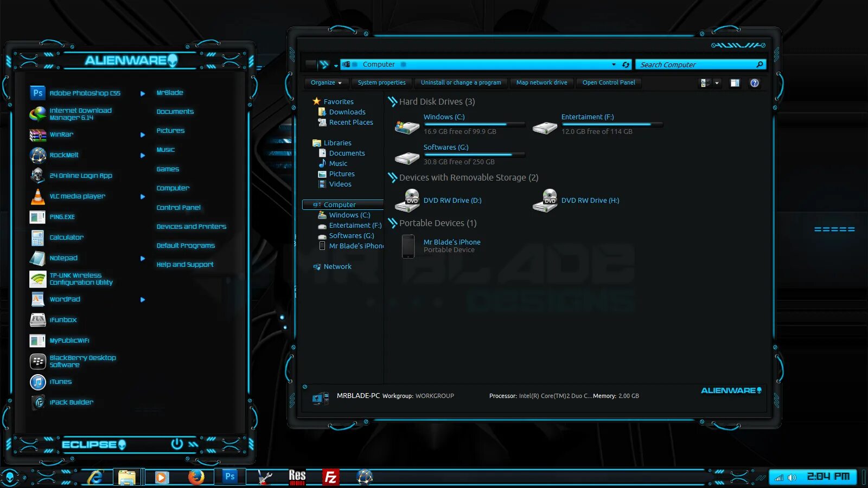
Task: Expand Notepad jump list arrow
Action: 143,258
